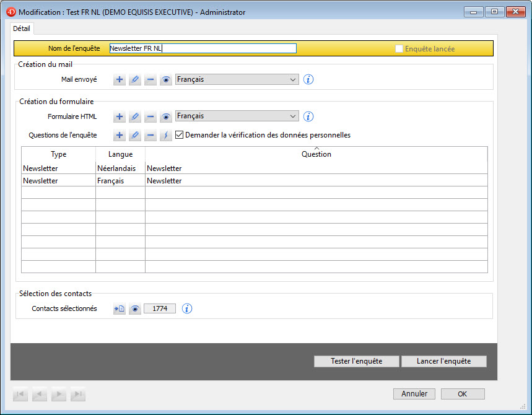This screenshot has width=532, height=415.
Task: Add a new mail in Mail envoyé row
Action: click(120, 80)
